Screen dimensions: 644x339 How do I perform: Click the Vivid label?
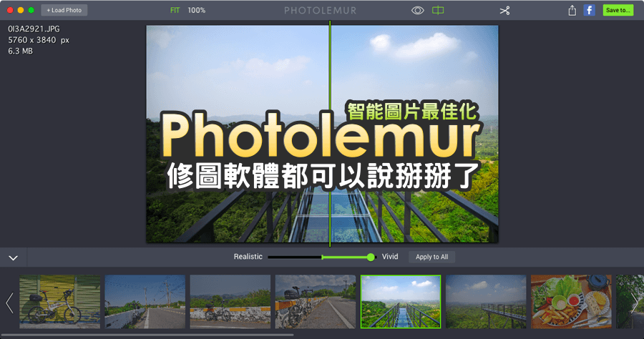click(390, 257)
